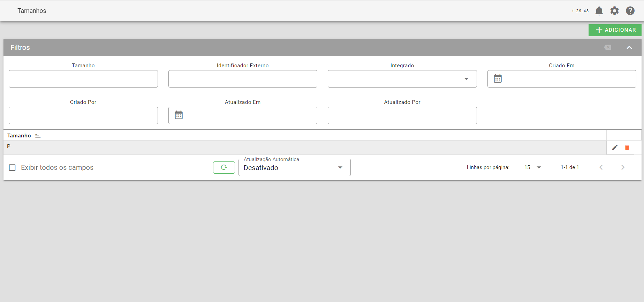Click the Tamanhos page title

point(32,11)
